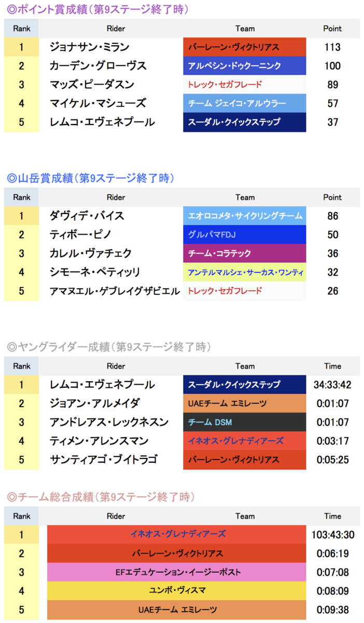Image resolution: width=364 pixels, height=623 pixels.
Task: Select rider ティボー・ピノ
Action: click(80, 235)
